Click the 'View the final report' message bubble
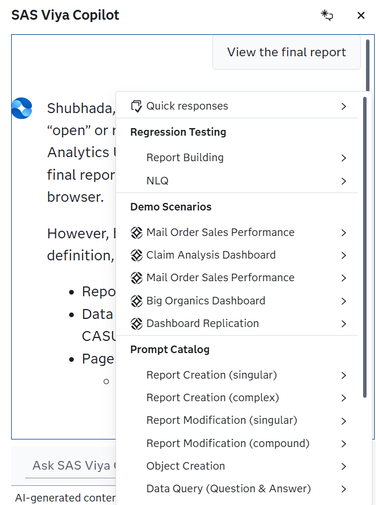Image resolution: width=376 pixels, height=505 pixels. point(286,52)
